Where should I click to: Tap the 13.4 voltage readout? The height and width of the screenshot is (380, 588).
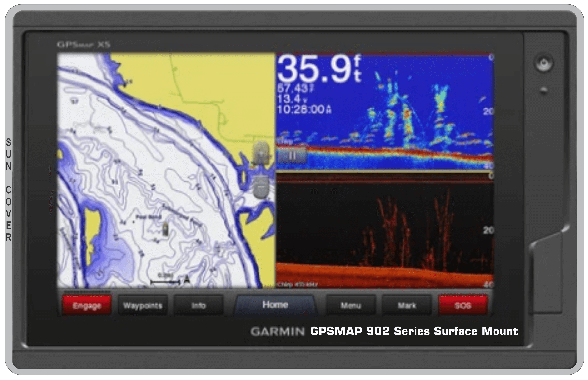[x=293, y=99]
